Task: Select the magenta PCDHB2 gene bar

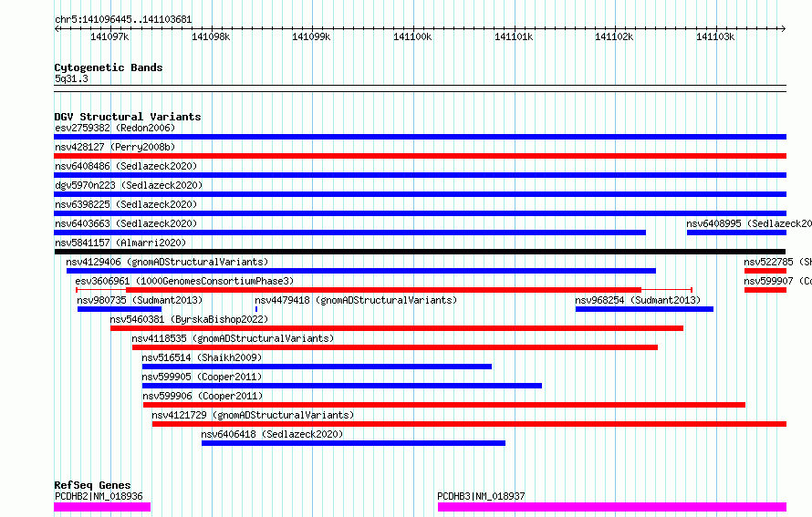Action: [102, 507]
